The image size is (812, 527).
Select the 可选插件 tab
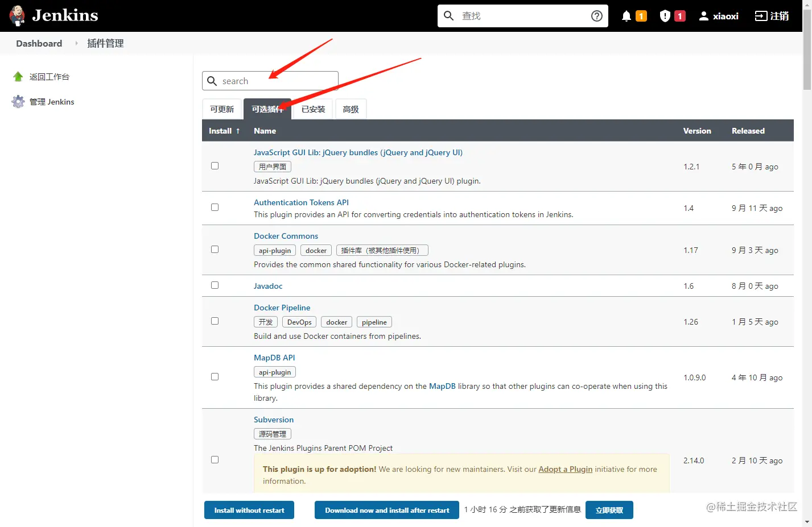point(267,109)
